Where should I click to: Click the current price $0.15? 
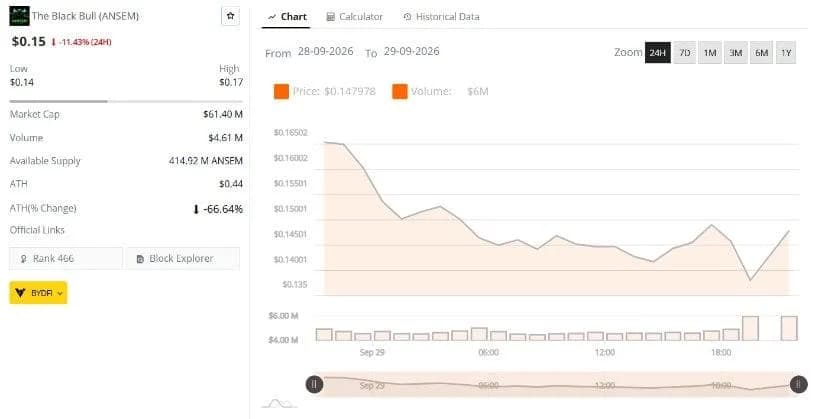click(x=28, y=42)
